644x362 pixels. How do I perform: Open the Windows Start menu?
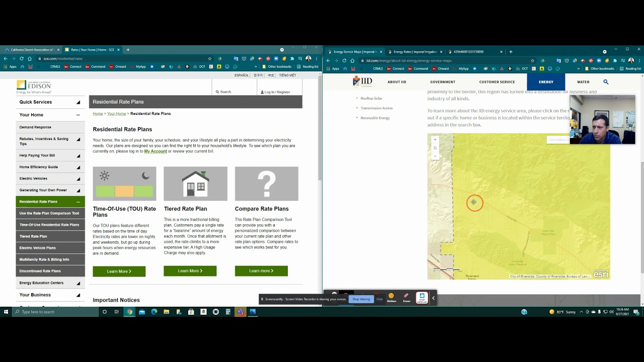pyautogui.click(x=6, y=312)
